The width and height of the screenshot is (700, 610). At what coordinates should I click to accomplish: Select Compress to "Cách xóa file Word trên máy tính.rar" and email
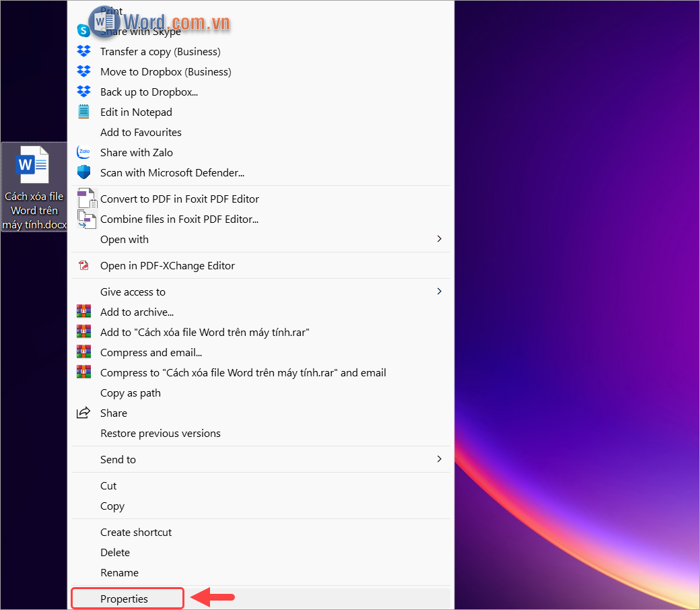tap(260, 372)
